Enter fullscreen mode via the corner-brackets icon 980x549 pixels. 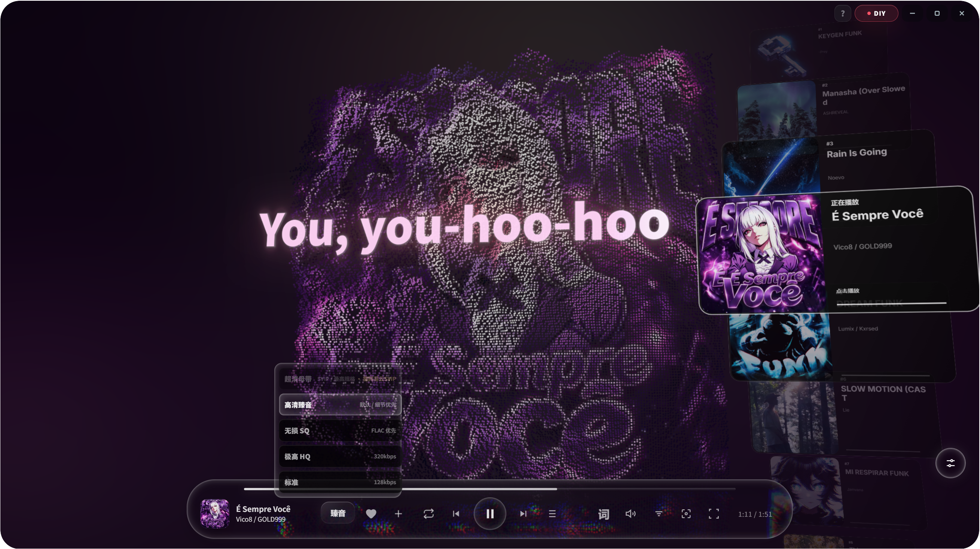714,513
